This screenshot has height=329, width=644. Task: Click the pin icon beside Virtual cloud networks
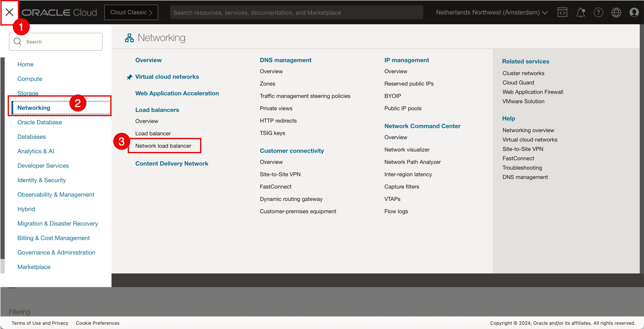click(129, 77)
